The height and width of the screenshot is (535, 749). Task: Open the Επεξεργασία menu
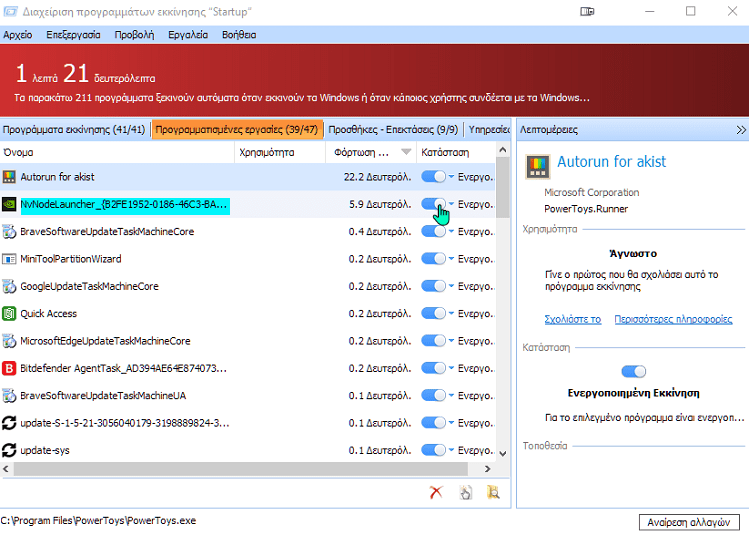73,35
